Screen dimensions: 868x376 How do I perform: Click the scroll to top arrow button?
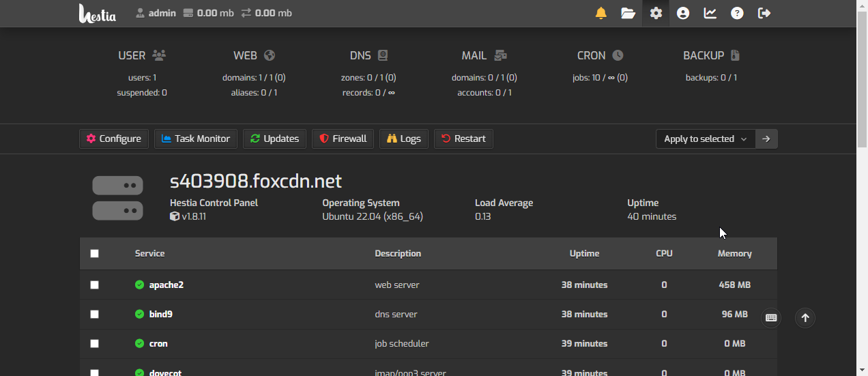805,317
